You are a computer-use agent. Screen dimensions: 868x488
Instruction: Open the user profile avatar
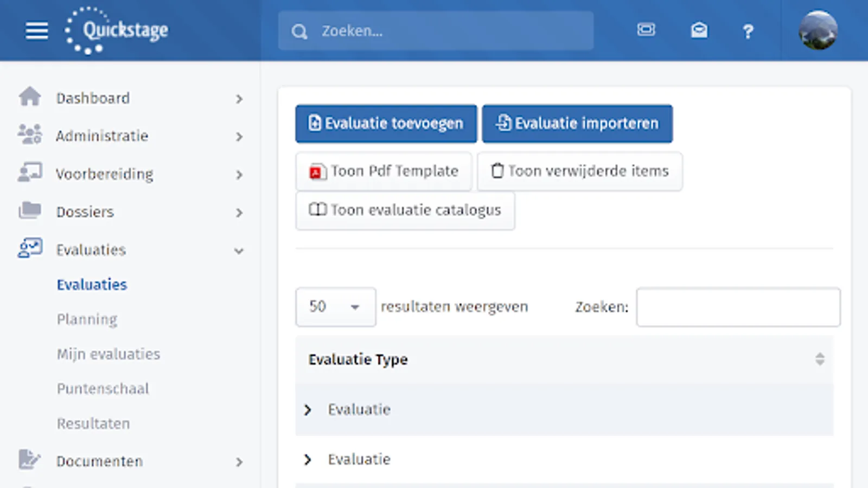(x=818, y=30)
